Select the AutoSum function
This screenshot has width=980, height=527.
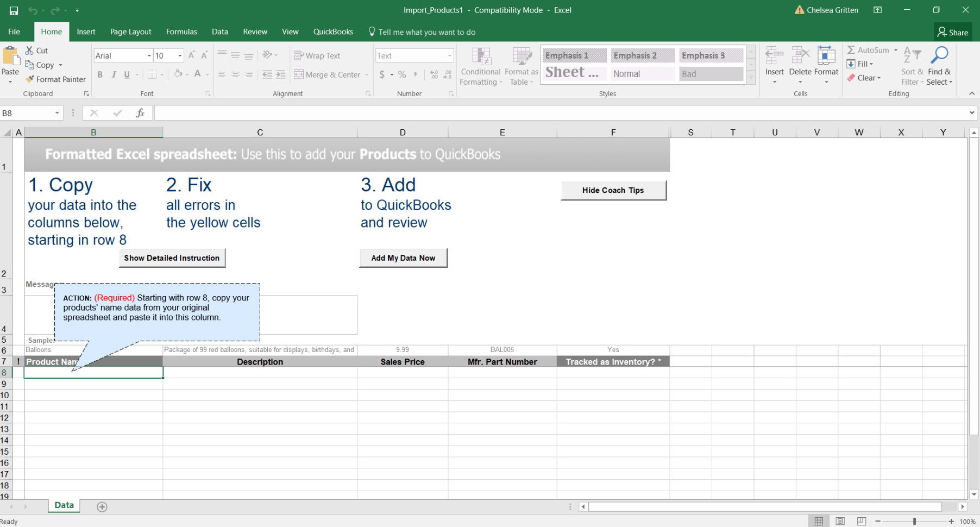coord(870,49)
